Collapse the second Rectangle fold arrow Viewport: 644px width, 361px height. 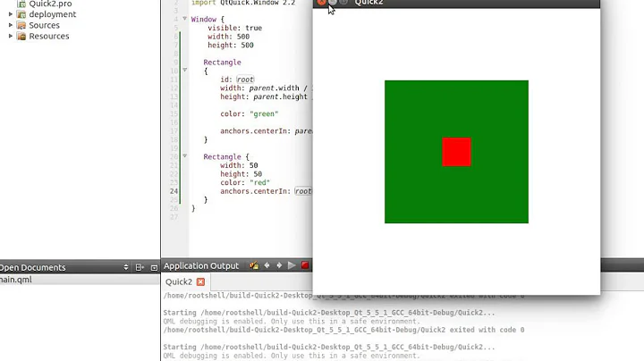(x=185, y=155)
